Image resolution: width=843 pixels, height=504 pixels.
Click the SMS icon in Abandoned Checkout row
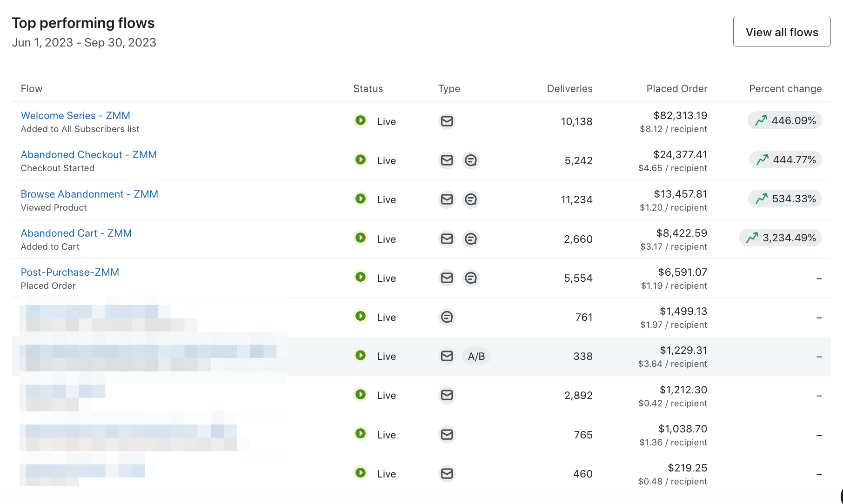[471, 160]
